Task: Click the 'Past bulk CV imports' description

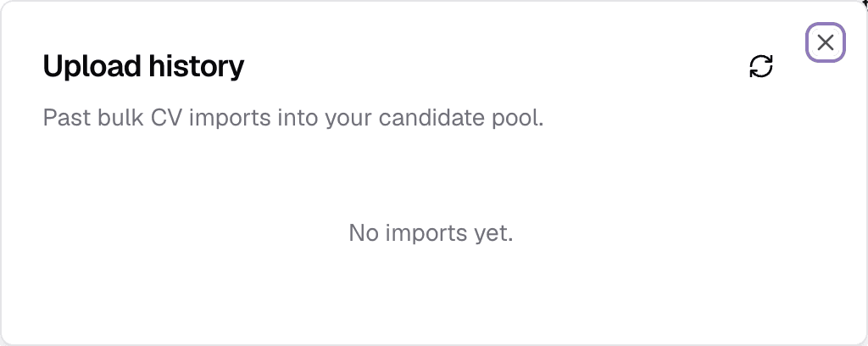Action: tap(293, 118)
